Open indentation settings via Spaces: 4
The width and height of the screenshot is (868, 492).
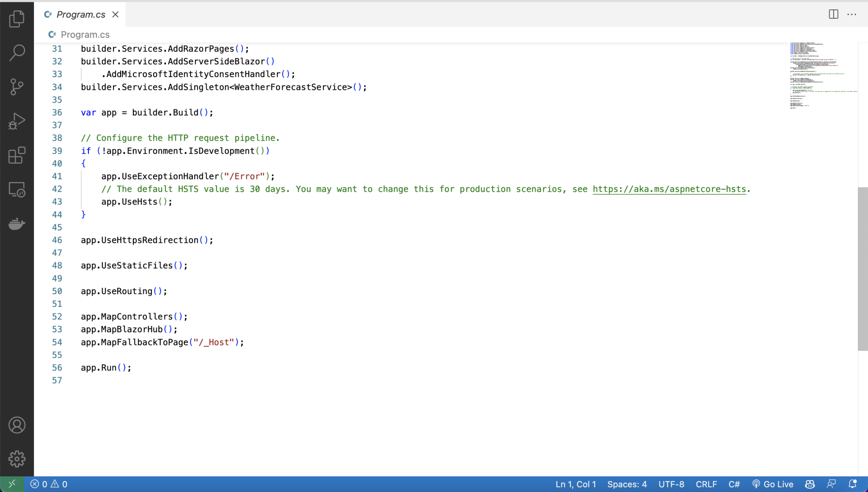pyautogui.click(x=627, y=484)
